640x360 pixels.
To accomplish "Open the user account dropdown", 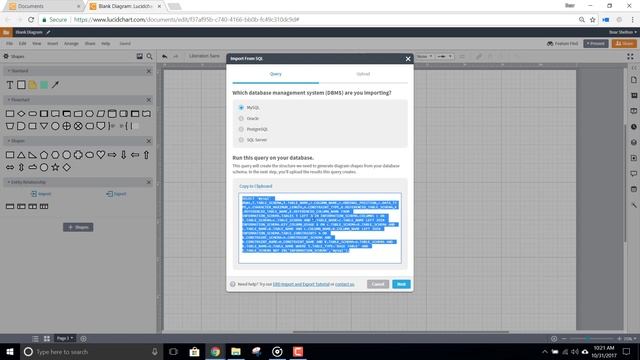I will point(622,32).
